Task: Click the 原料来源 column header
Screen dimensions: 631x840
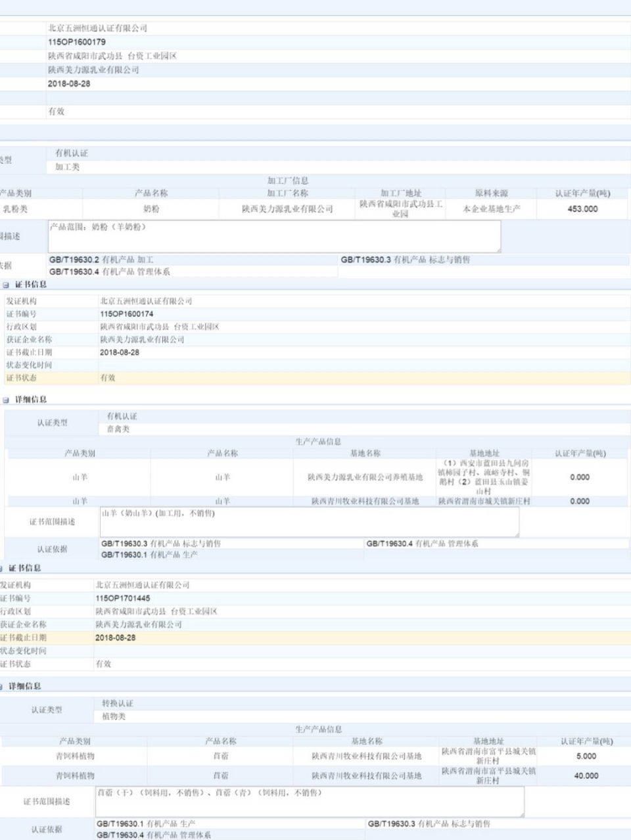Action: [x=492, y=193]
